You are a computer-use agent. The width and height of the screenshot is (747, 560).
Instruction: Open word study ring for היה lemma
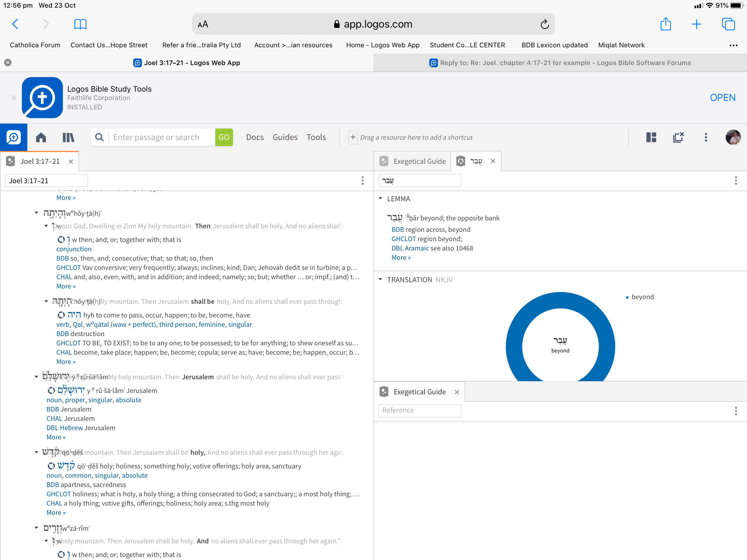[x=61, y=315]
